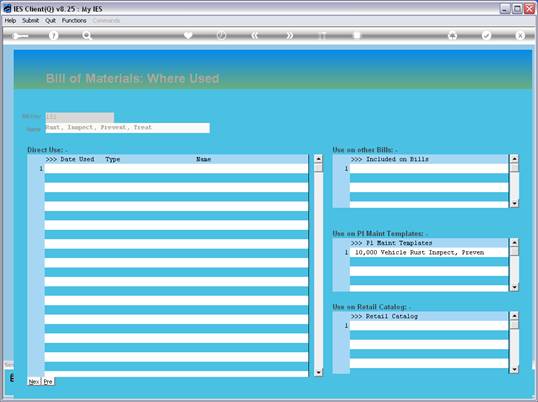538x402 pixels.
Task: Select the 10,000 Vehicle Rust Inspect template row
Action: pos(429,252)
